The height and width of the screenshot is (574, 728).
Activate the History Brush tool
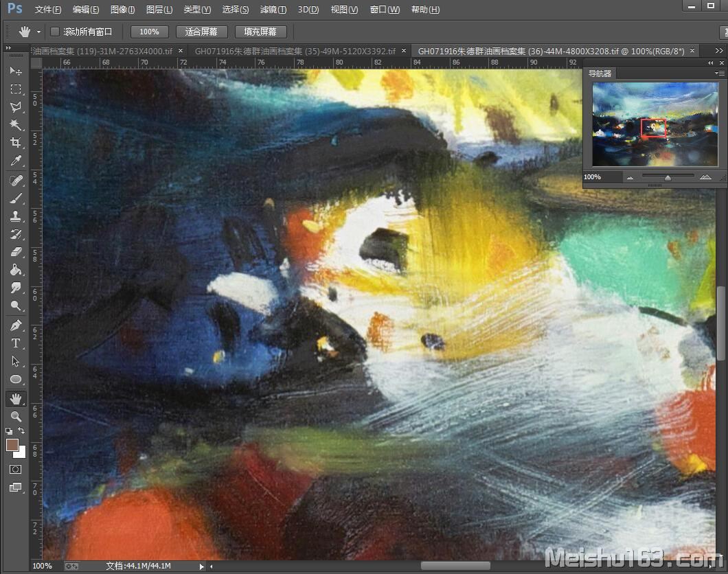(16, 234)
